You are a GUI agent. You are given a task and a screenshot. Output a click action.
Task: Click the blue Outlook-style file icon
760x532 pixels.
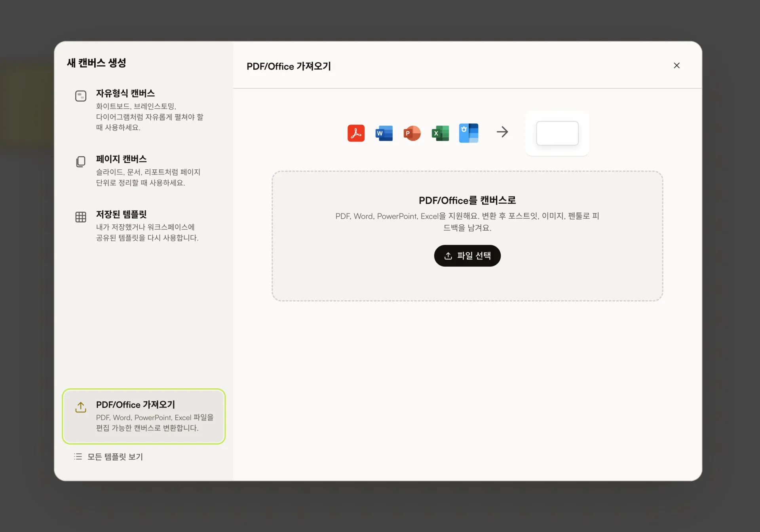(x=469, y=133)
